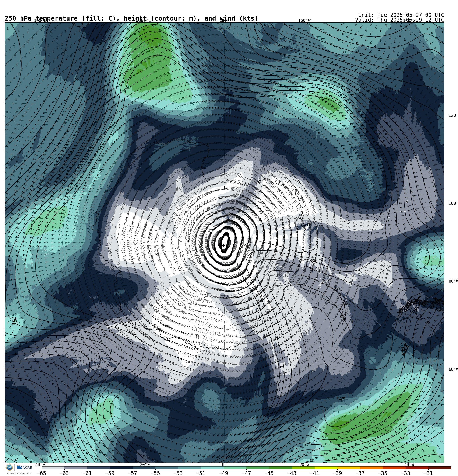Click the 160°W longitude label at top

click(304, 21)
